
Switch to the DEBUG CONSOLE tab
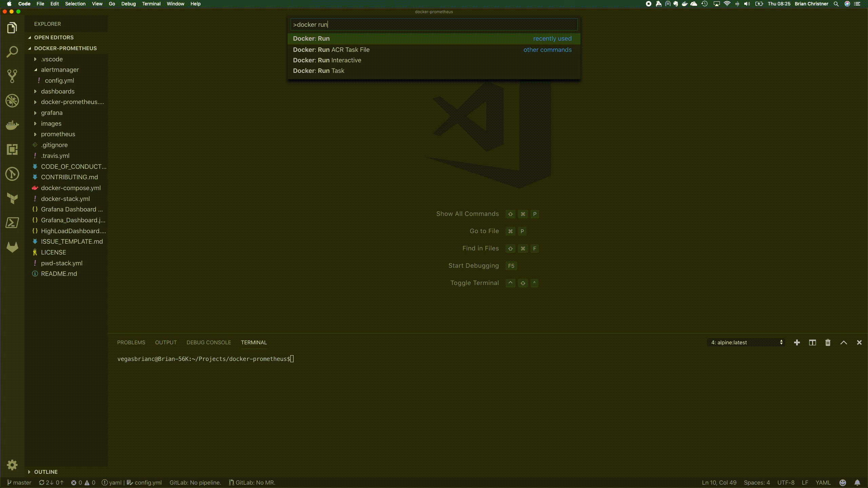point(209,343)
